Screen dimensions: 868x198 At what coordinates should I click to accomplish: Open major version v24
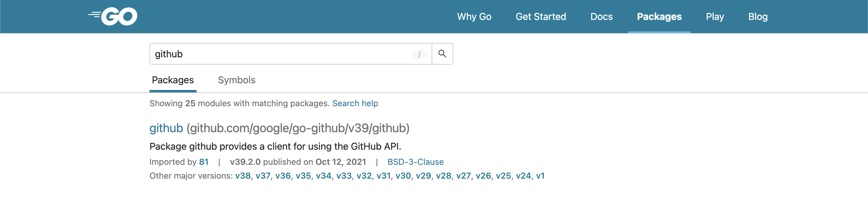click(523, 176)
